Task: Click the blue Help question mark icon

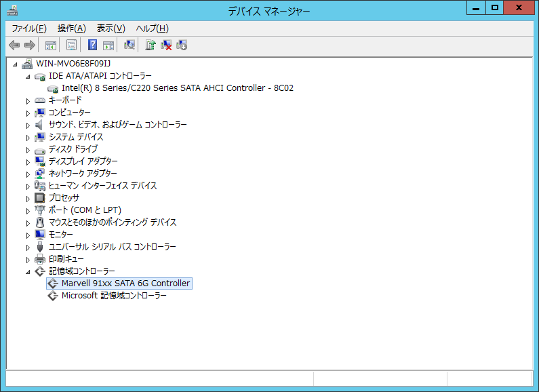Action: pyautogui.click(x=92, y=45)
